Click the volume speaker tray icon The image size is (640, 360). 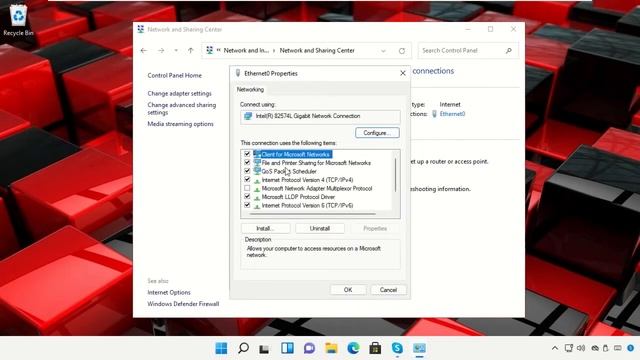[x=581, y=348]
